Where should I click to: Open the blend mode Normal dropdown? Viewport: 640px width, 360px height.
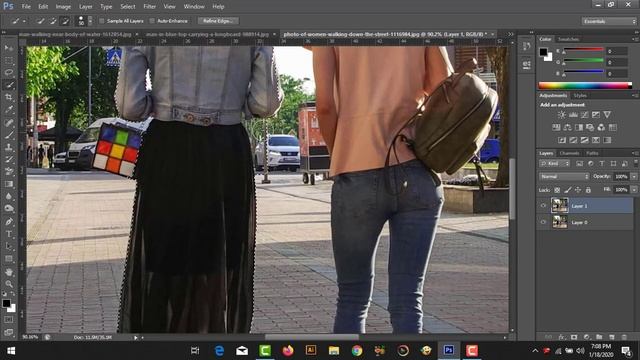coord(564,177)
